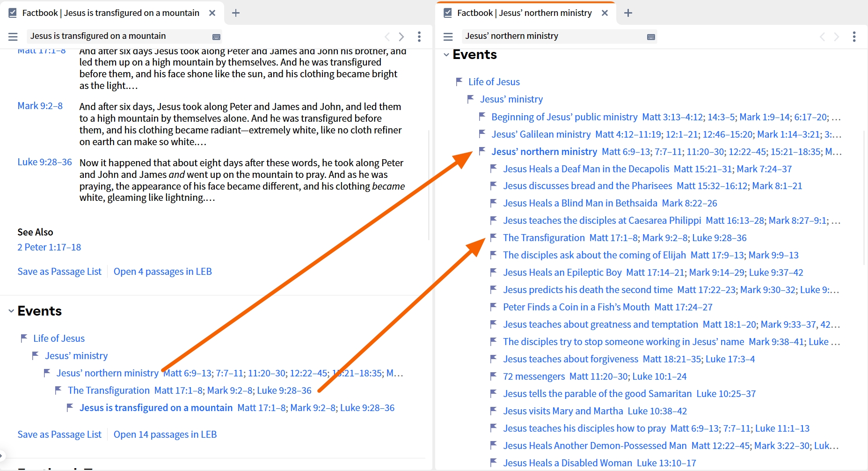Open Jesus teaches about greatness and temptation
The image size is (868, 471).
600,324
